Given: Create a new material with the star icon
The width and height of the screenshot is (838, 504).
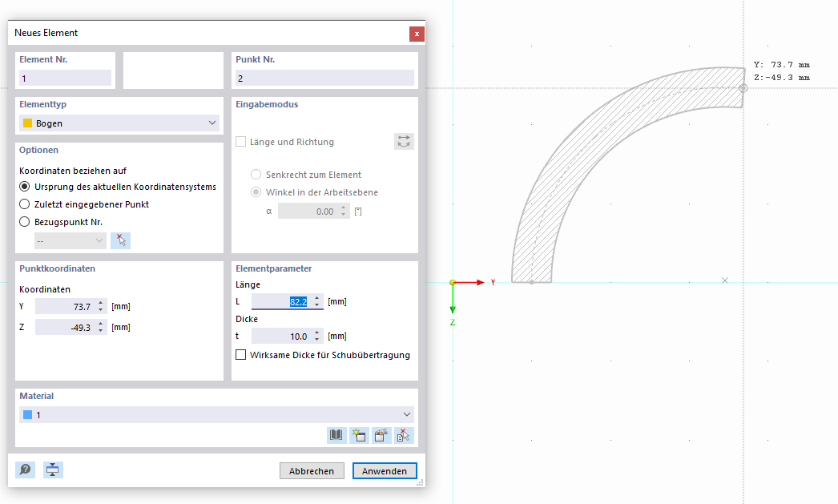Looking at the screenshot, I should [359, 435].
